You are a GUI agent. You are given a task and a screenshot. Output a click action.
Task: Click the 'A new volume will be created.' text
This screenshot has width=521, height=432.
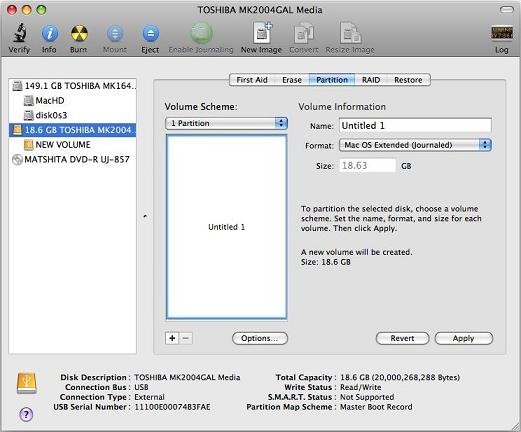(357, 252)
